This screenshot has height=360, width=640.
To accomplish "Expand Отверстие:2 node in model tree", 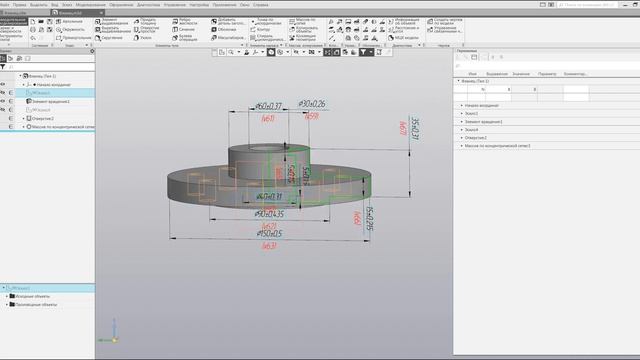I will [x=24, y=118].
